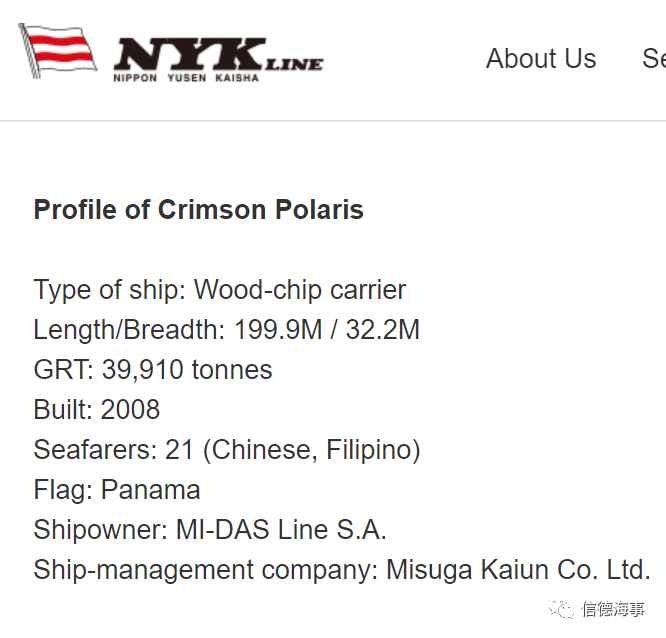Click the word Panama
This screenshot has height=638, width=666.
point(150,490)
